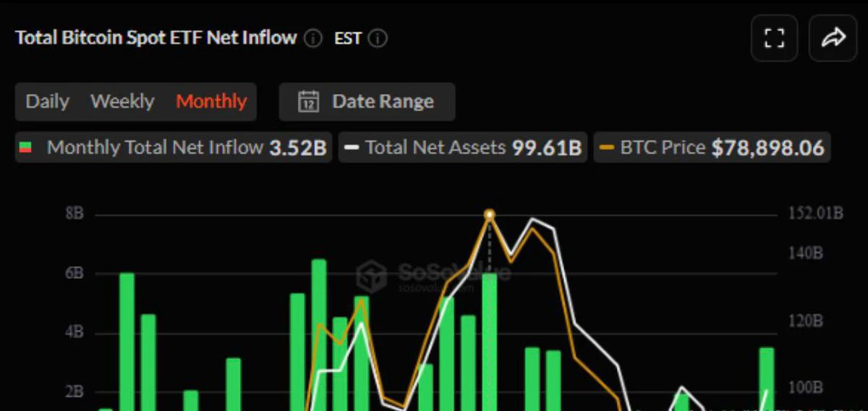Click the $78,898.06 BTC price value
The height and width of the screenshot is (411, 868).
click(767, 148)
